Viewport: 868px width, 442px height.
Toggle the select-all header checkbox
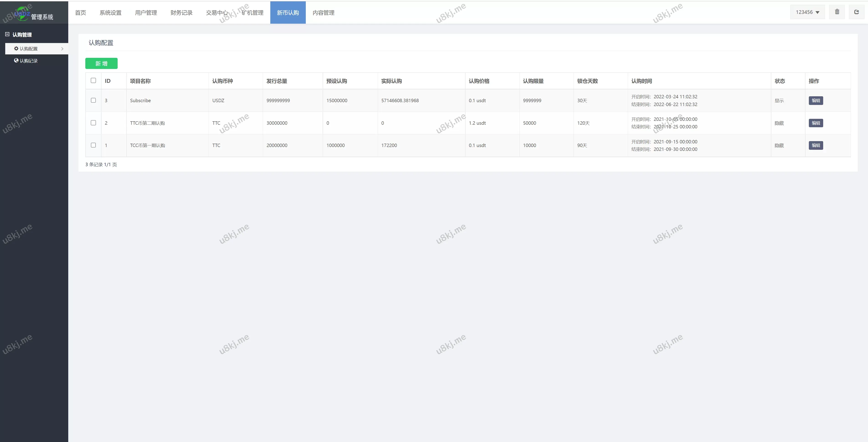(93, 81)
